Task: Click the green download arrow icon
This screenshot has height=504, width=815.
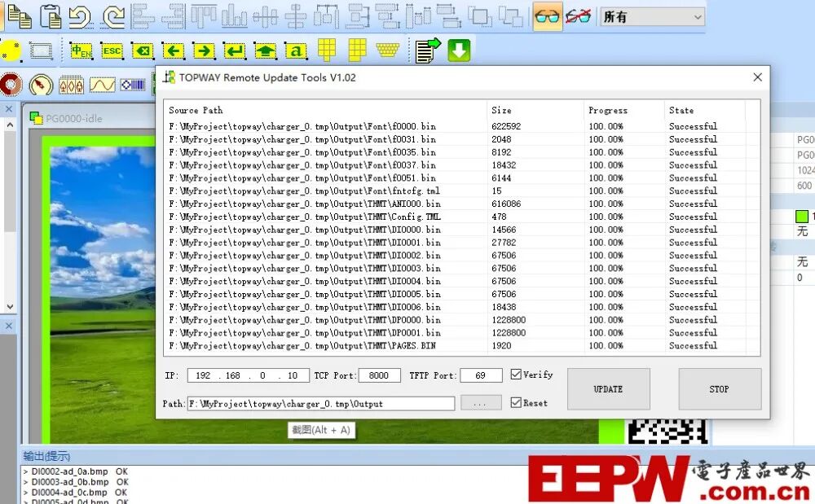Action: (x=459, y=50)
